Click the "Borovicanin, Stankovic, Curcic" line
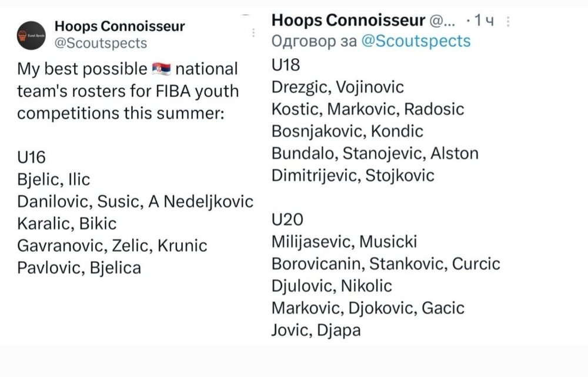Viewport: 588px width, 377px height. (x=386, y=264)
